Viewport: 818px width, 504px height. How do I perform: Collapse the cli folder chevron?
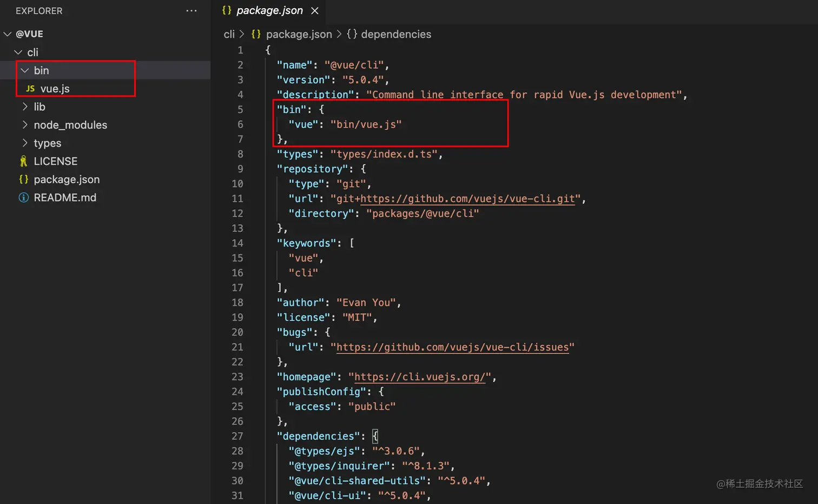tap(18, 52)
